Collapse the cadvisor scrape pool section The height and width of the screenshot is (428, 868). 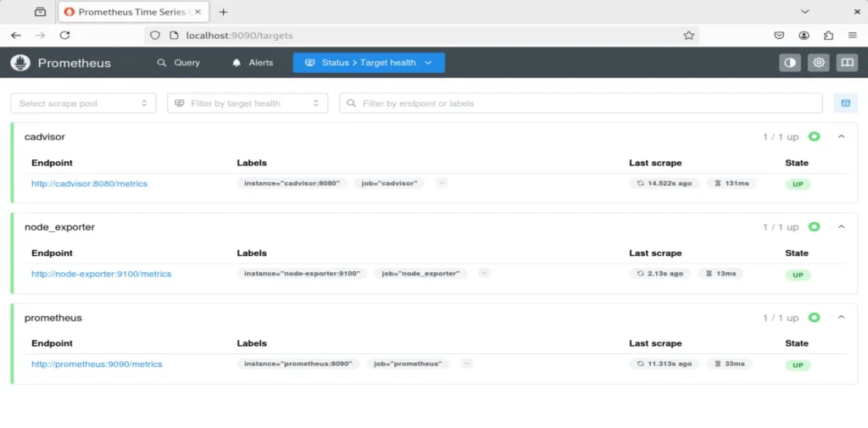coord(841,136)
